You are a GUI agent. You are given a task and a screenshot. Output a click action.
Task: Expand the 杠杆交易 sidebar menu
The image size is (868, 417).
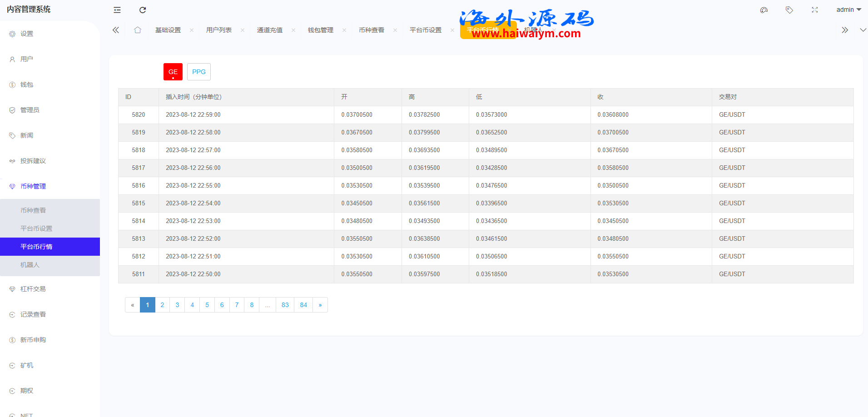33,289
